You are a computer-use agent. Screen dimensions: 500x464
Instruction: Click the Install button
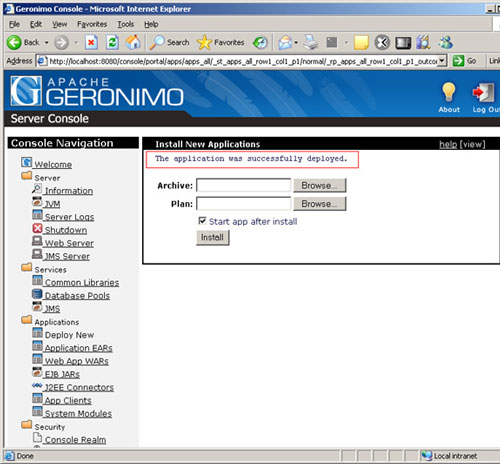(x=212, y=238)
